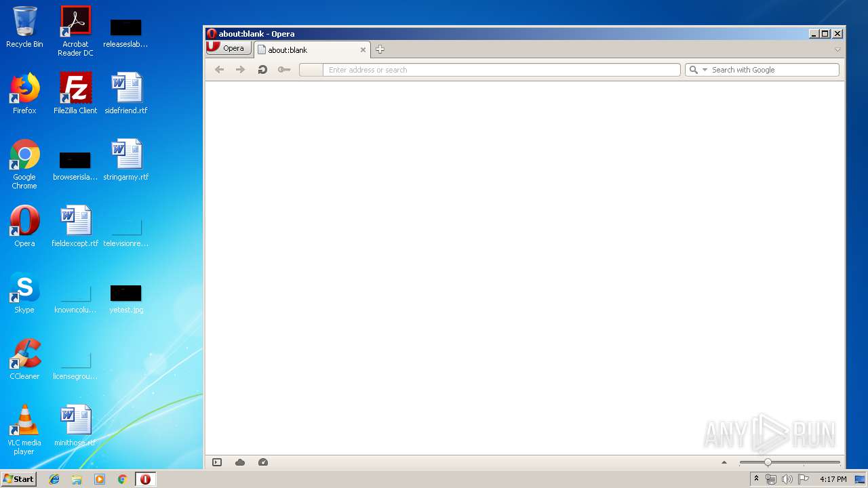Select Acrobat Reader DC desktop shortcut

(75, 31)
